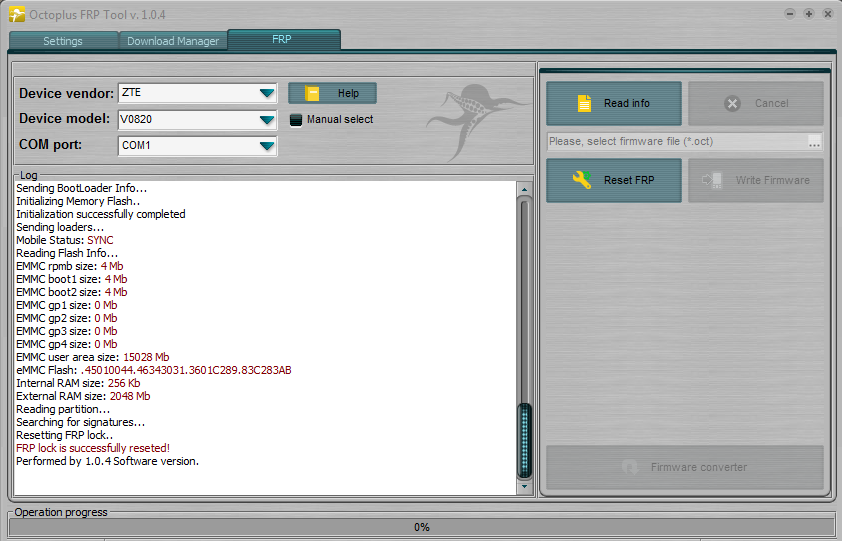This screenshot has height=541, width=842.
Task: Click 'Reading Flash Info...' log line
Action: [x=67, y=253]
